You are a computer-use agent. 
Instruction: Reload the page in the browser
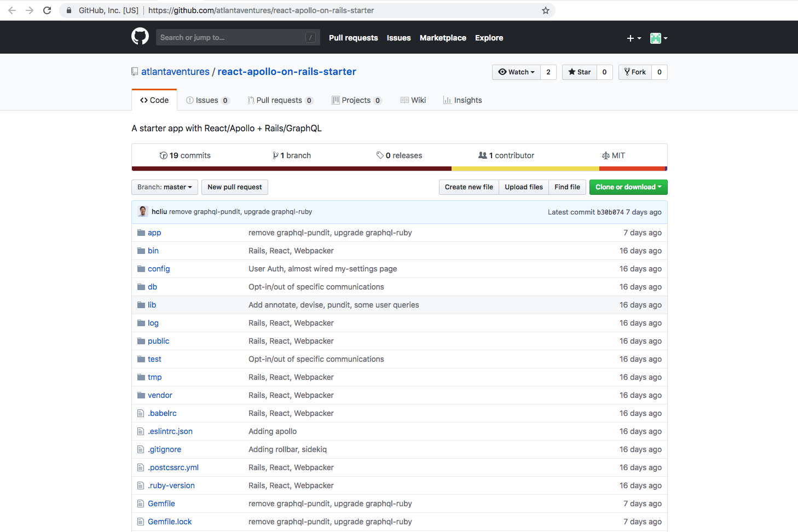coord(47,10)
